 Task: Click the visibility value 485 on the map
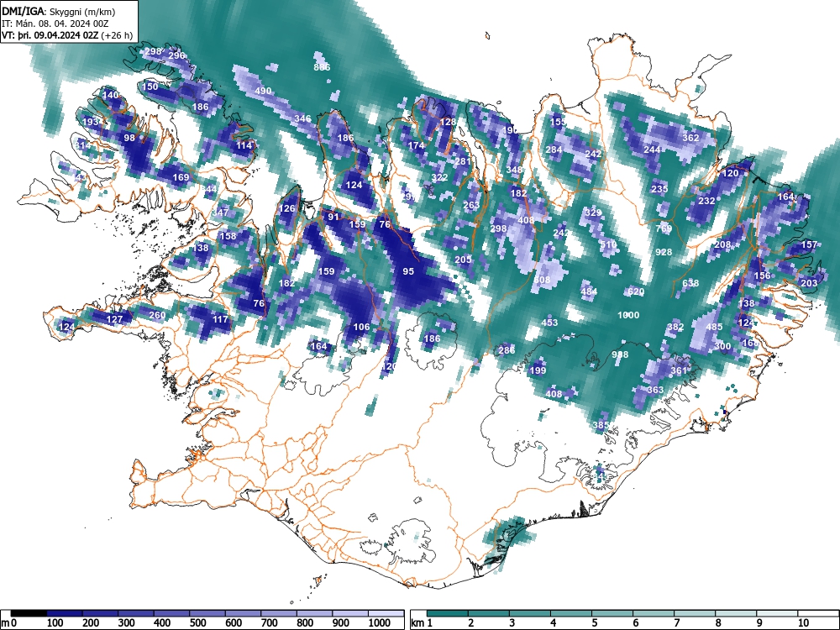click(714, 327)
